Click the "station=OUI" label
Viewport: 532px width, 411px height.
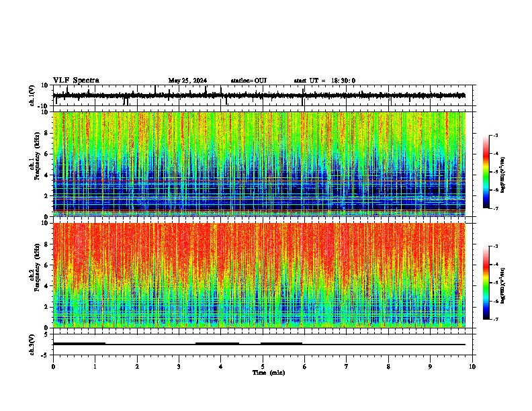[x=249, y=81]
